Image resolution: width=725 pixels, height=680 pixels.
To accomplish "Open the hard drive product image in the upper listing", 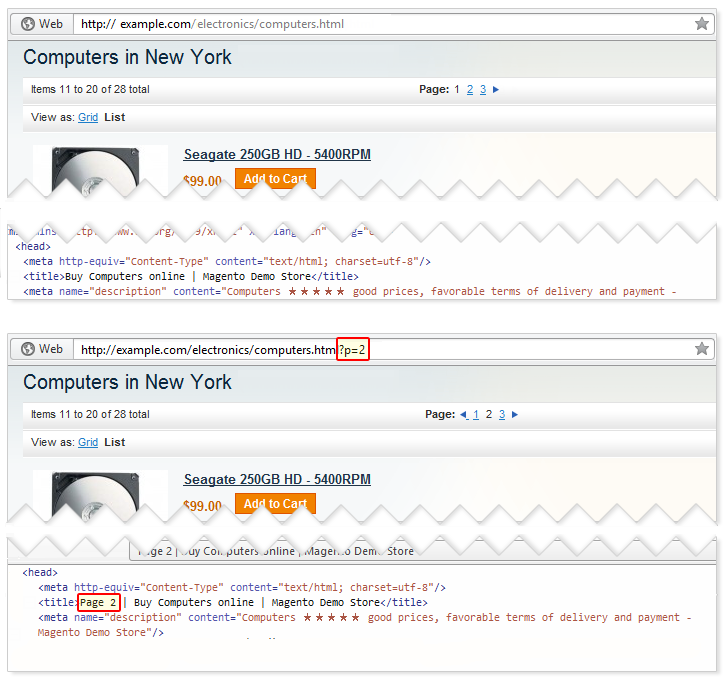I will (100, 168).
